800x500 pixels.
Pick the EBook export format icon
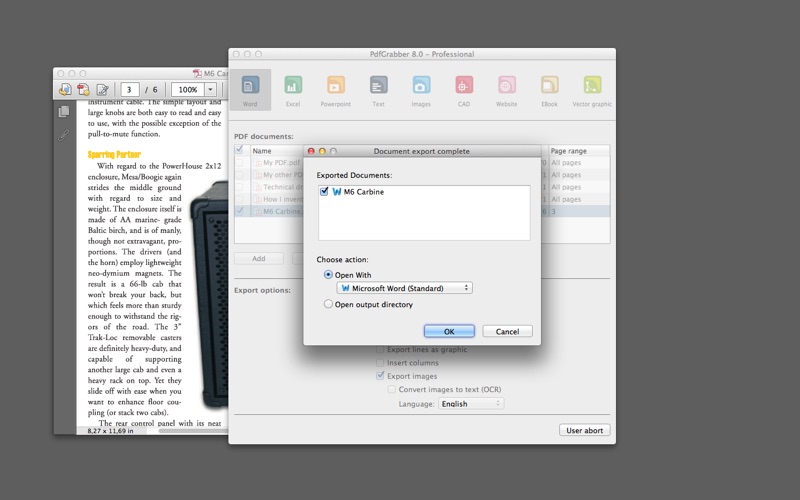[549, 85]
